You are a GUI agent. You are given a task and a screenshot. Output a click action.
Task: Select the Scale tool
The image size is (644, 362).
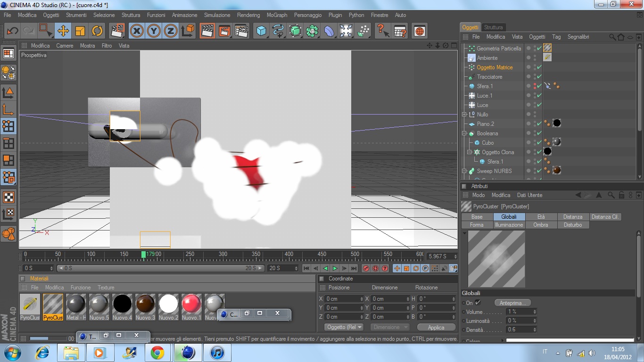point(80,31)
